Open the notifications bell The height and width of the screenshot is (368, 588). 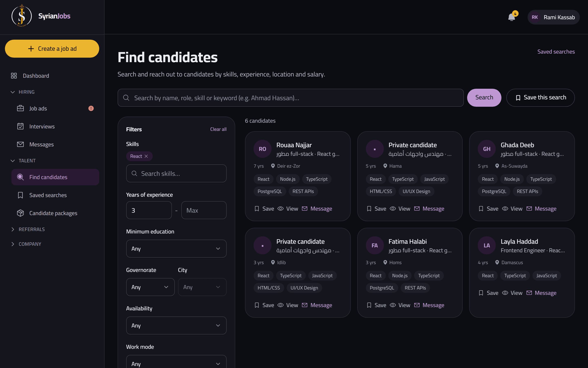pyautogui.click(x=511, y=17)
